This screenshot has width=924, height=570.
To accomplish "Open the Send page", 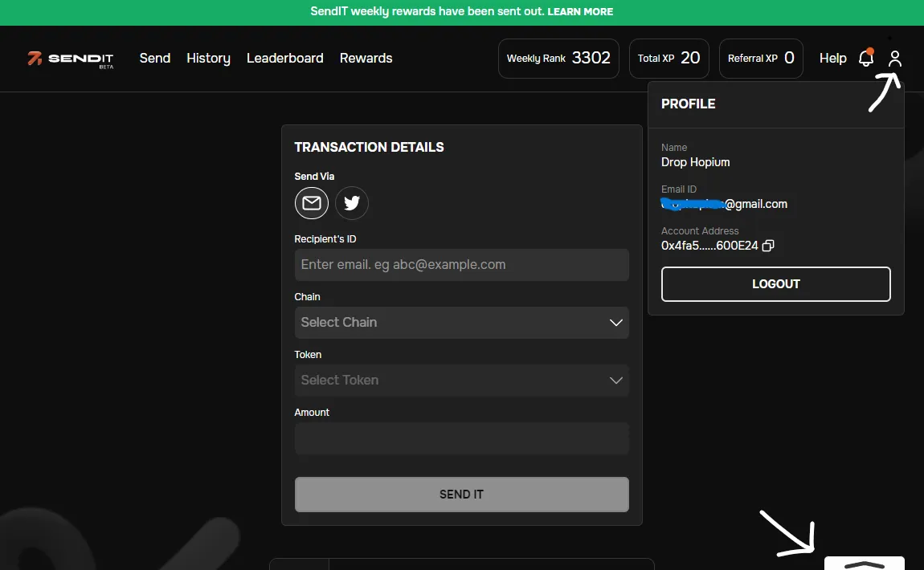I will [x=155, y=59].
